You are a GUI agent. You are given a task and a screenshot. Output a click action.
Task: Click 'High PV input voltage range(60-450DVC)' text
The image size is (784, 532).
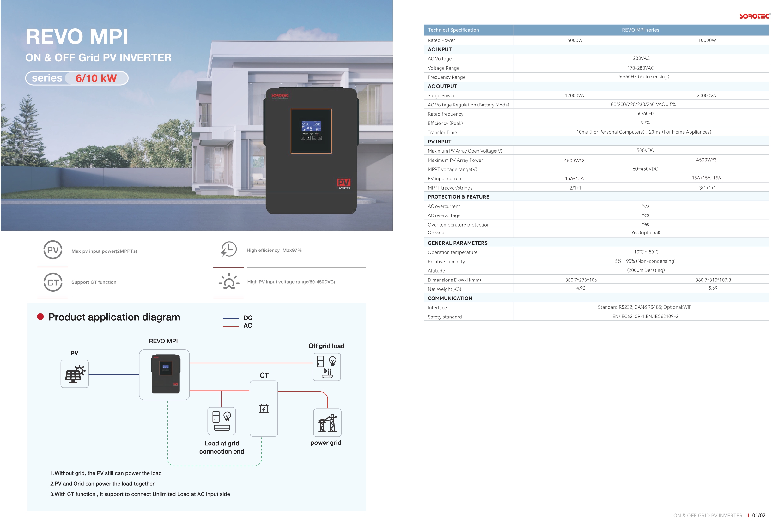[x=291, y=282]
